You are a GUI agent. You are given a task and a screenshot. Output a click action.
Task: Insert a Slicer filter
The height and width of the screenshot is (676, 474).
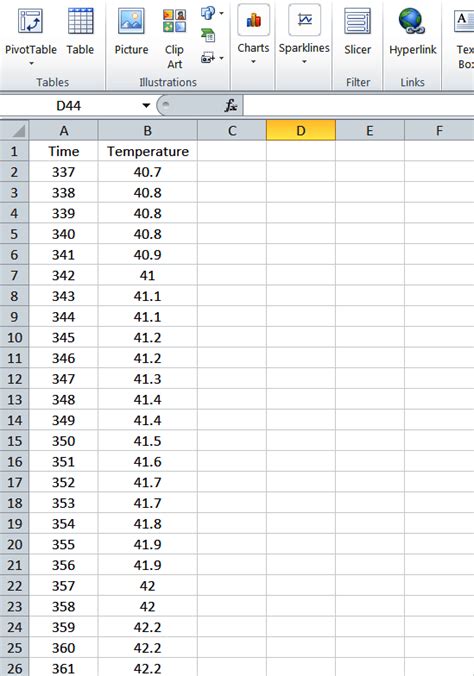coord(358,31)
